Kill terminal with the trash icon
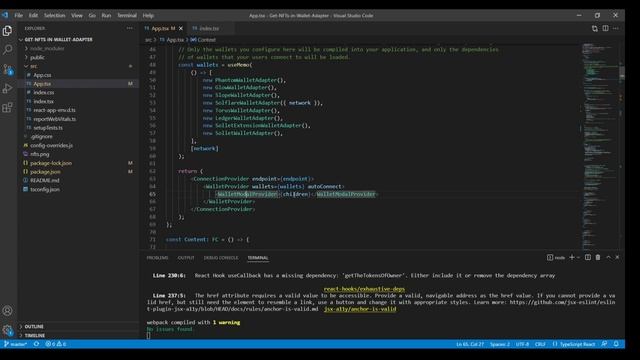 [598, 257]
